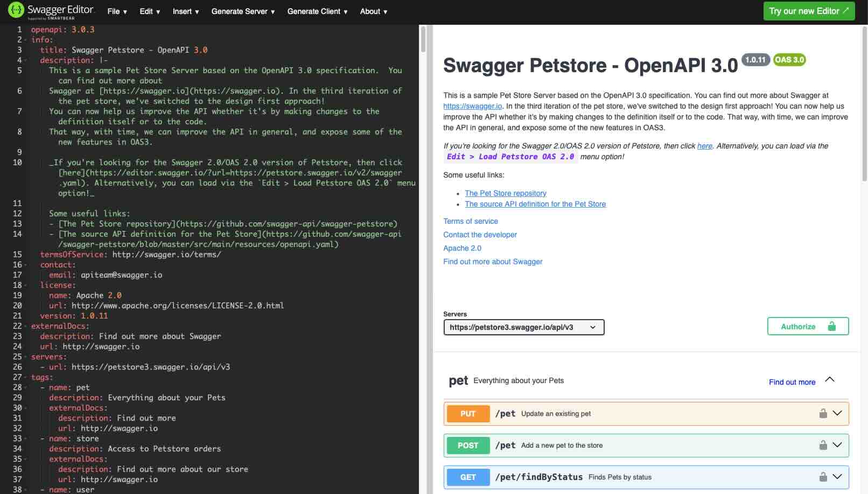Open the Apache 2.0 license link
This screenshot has width=868, height=494.
[x=462, y=248]
